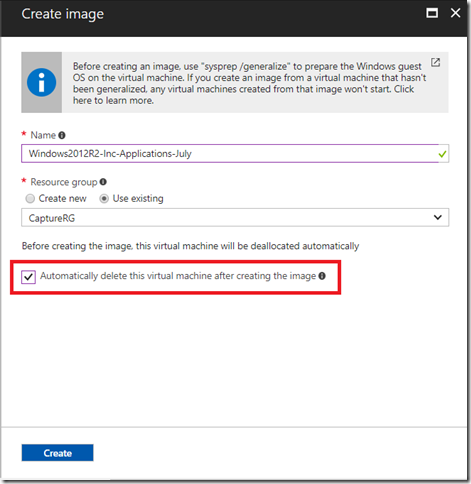
Task: Click the blue info circle icon in banner
Action: (x=41, y=82)
